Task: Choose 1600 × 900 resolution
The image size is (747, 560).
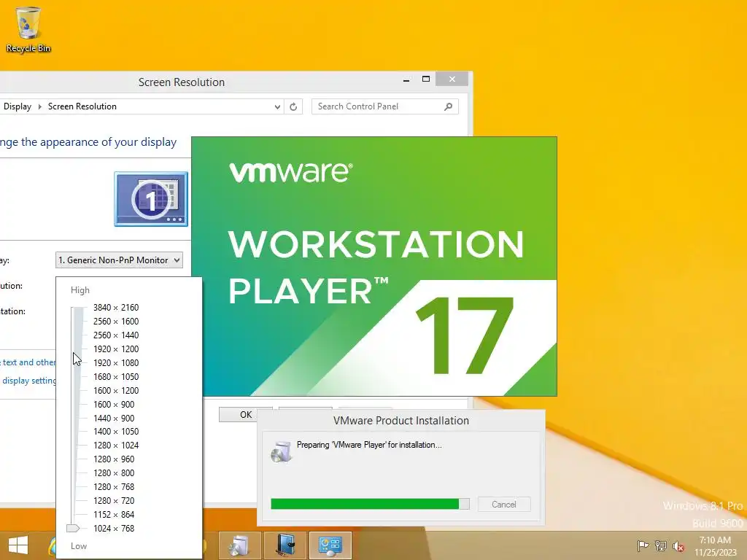Action: click(x=114, y=404)
